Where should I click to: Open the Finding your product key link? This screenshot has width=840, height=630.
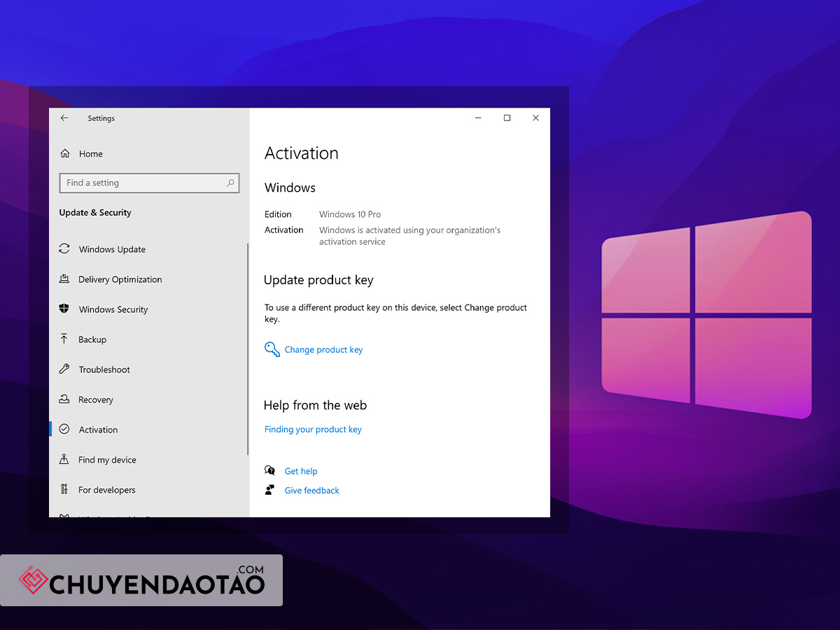(313, 430)
